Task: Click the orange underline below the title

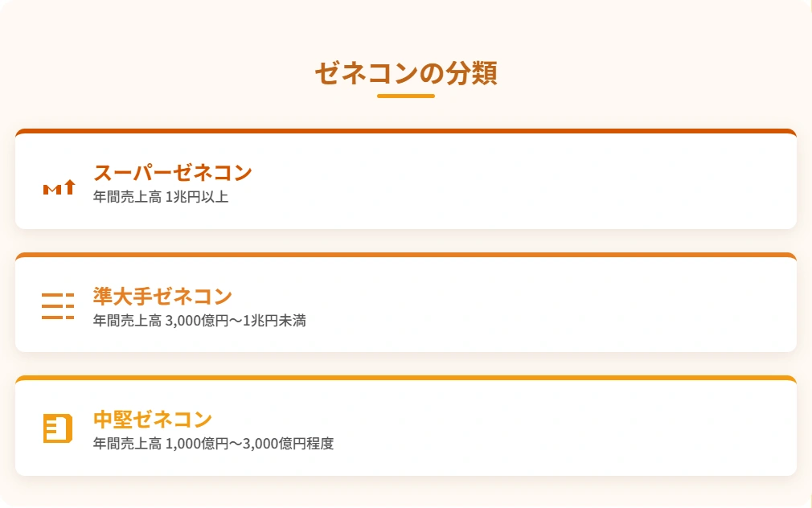Action: (x=406, y=96)
